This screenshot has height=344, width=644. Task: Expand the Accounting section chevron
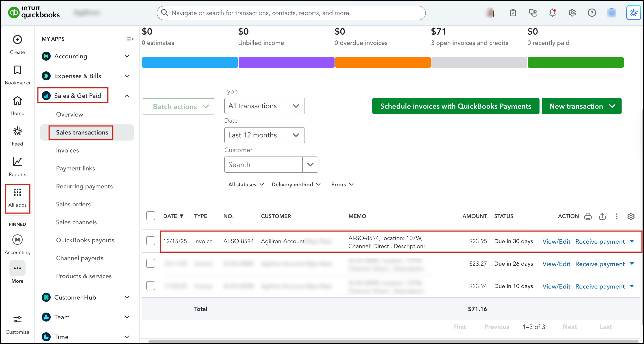coord(127,56)
